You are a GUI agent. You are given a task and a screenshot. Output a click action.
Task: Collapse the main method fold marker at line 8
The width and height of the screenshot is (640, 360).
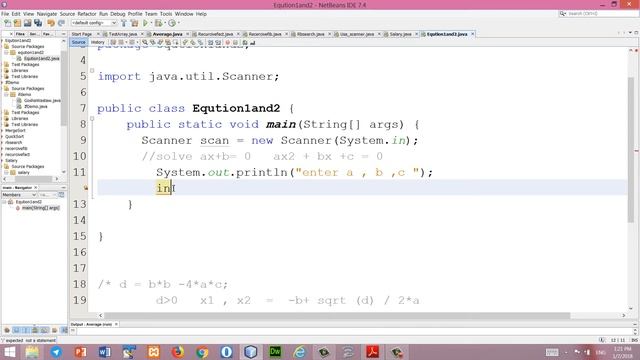coord(92,119)
